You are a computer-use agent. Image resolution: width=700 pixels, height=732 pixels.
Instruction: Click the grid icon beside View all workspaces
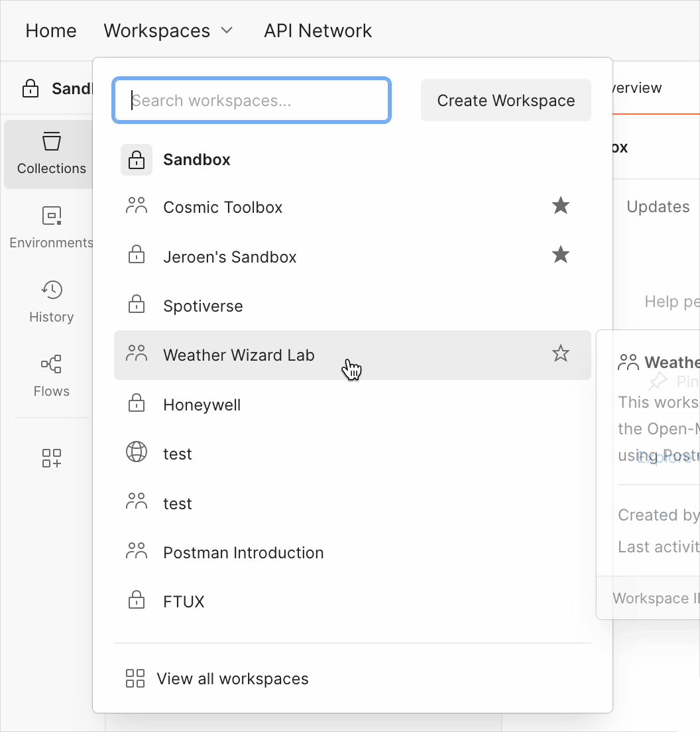pos(135,678)
